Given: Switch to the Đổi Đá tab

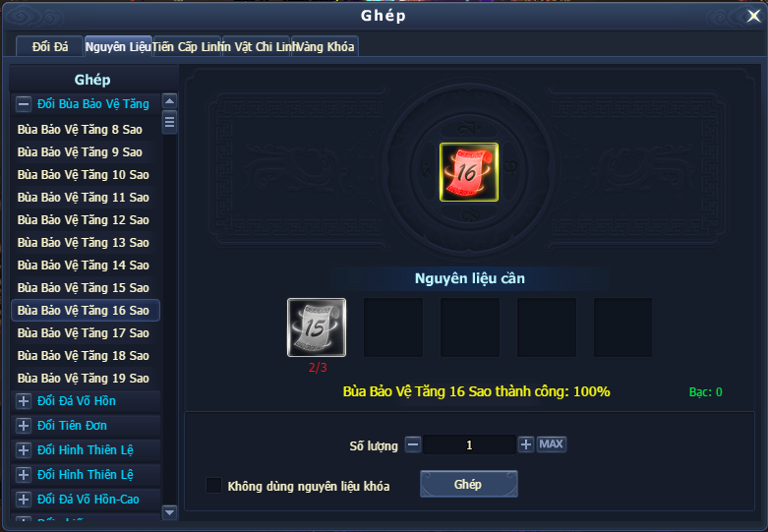Looking at the screenshot, I should pyautogui.click(x=50, y=46).
